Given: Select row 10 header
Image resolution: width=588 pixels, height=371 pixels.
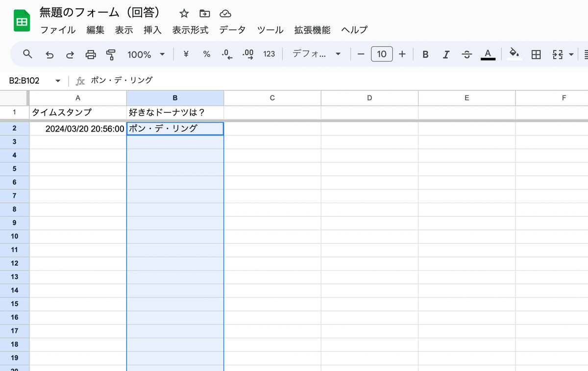Looking at the screenshot, I should (x=15, y=236).
